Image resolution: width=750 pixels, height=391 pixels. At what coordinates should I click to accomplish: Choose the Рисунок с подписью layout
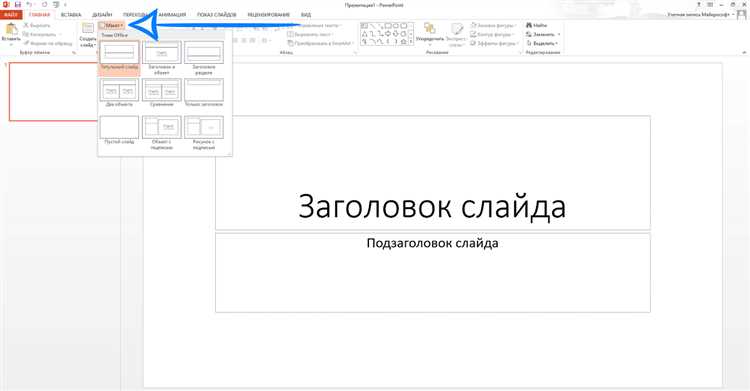(204, 133)
